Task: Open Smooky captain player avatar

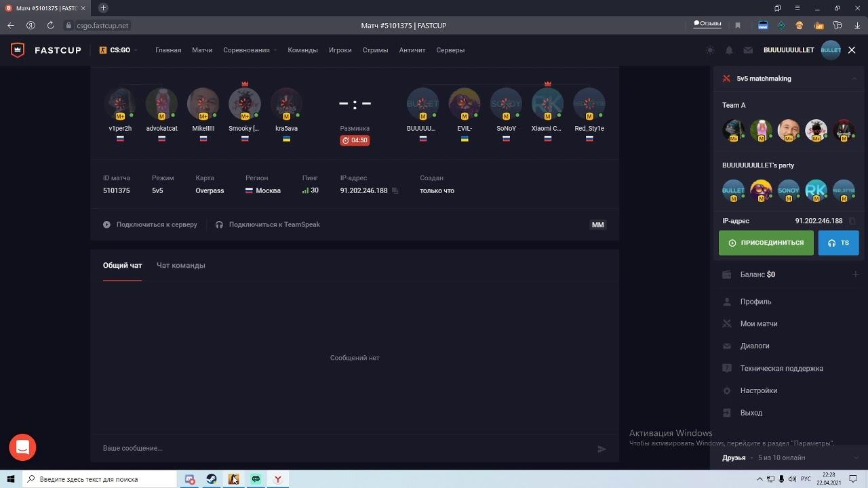Action: point(245,104)
